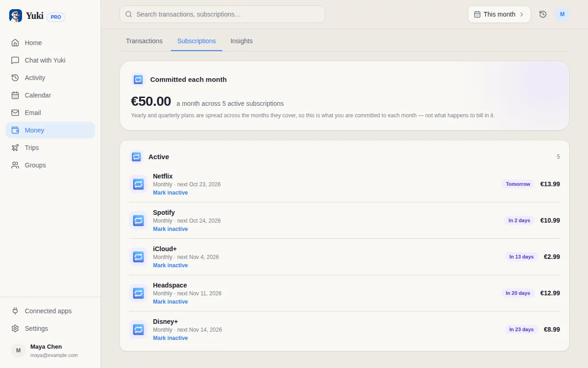Viewport: 588px width, 368px height.
Task: Click the In 20 days badge
Action: coord(518,293)
